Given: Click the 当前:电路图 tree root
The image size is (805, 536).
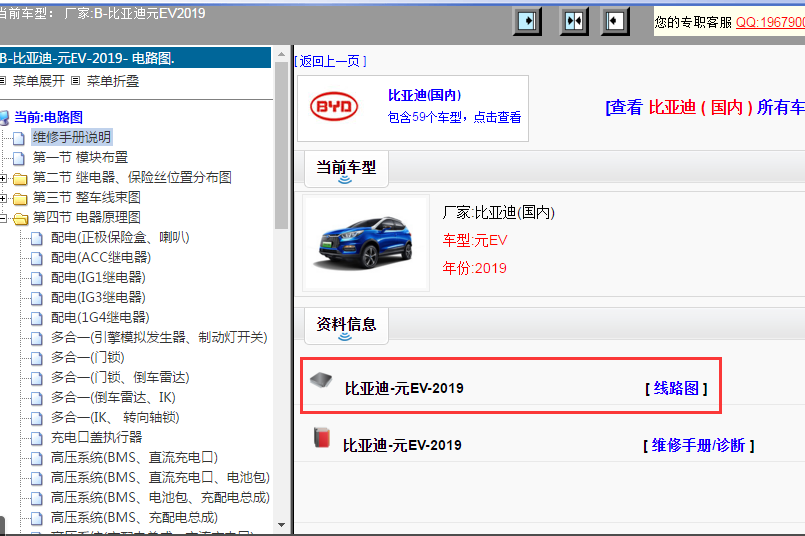Looking at the screenshot, I should click(x=48, y=117).
